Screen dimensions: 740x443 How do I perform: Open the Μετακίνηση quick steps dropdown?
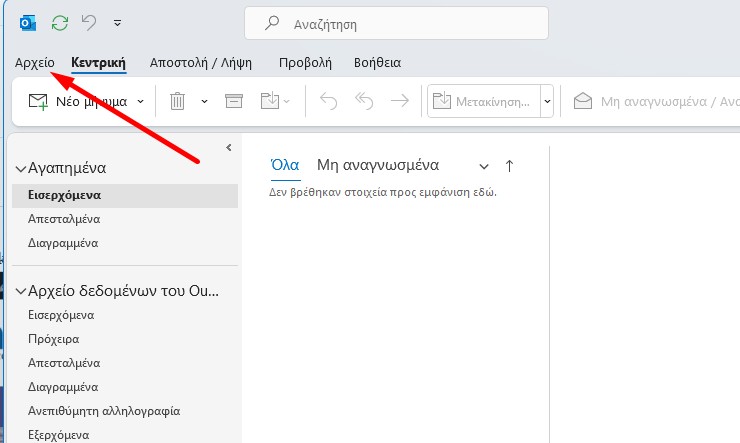[x=547, y=101]
